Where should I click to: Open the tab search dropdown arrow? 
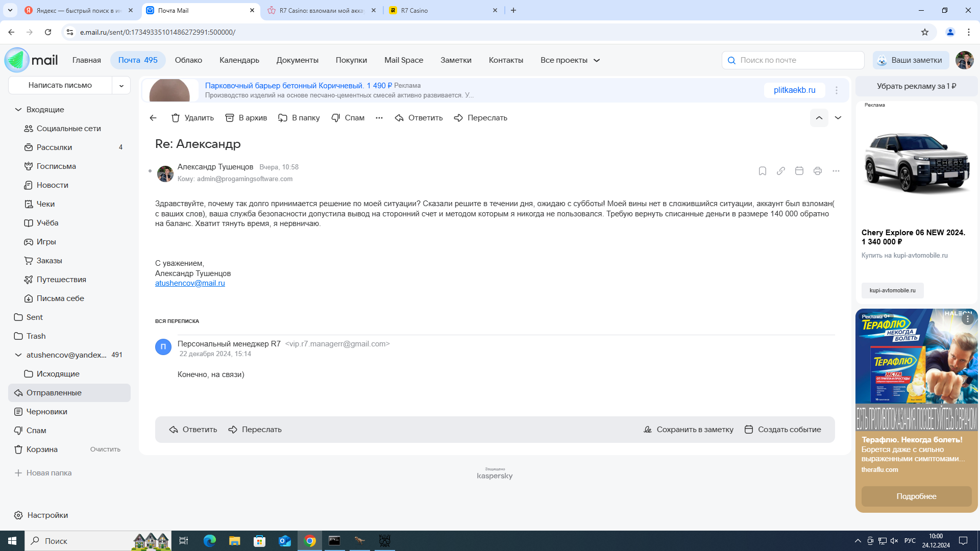pyautogui.click(x=10, y=10)
